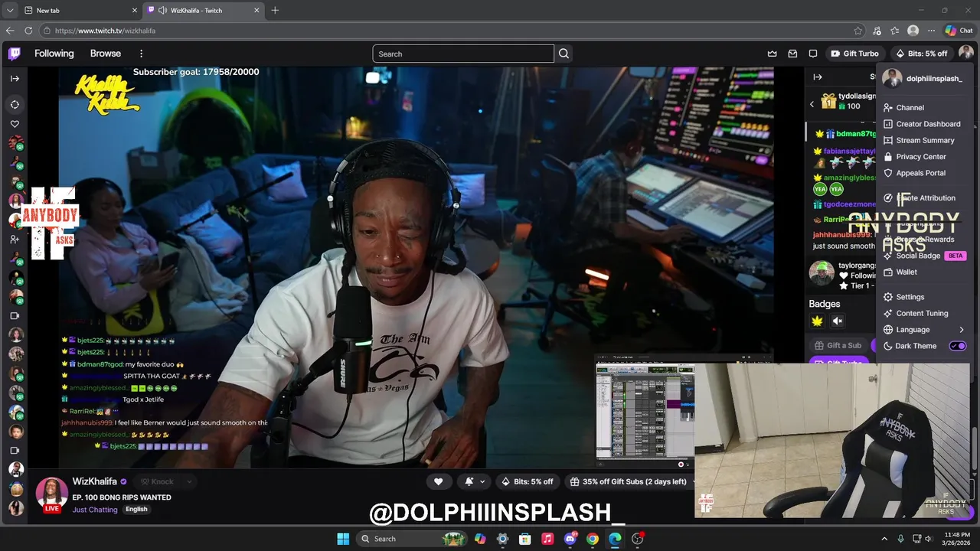Screen dimensions: 980x551
Task: Click the followed channels heart icon in sidebar
Action: 15,124
